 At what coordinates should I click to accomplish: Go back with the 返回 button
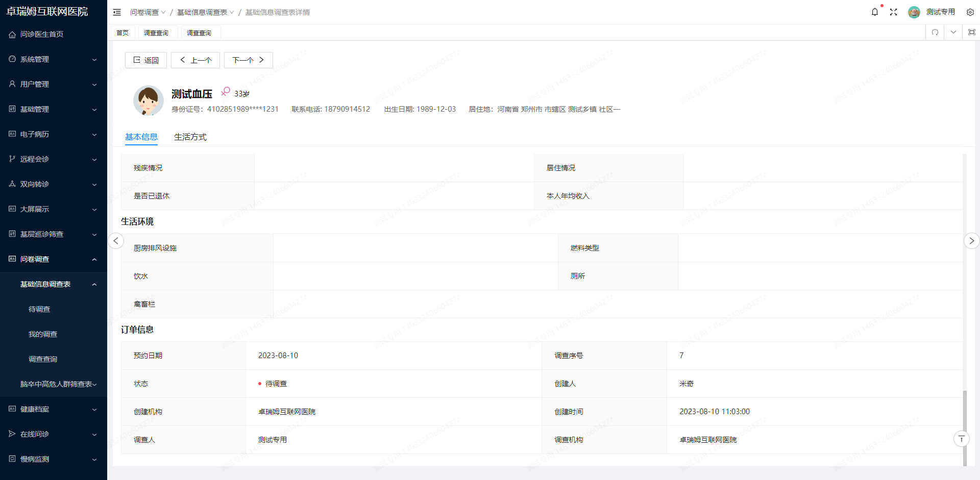tap(146, 60)
